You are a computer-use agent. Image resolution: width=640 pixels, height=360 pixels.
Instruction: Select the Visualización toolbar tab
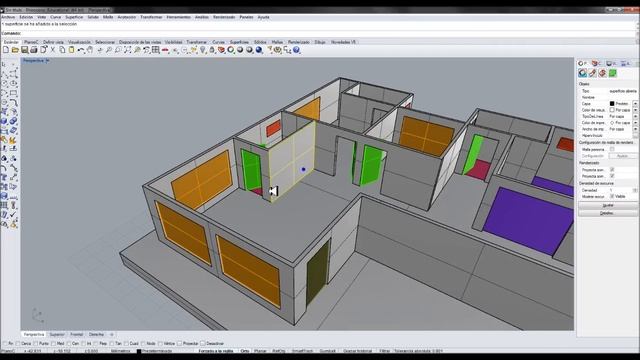click(x=79, y=42)
